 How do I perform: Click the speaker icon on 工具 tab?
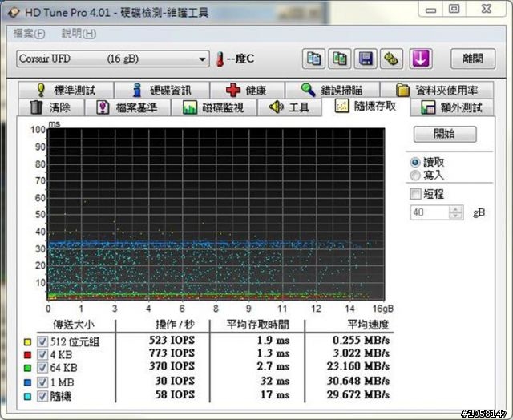pyautogui.click(x=276, y=107)
